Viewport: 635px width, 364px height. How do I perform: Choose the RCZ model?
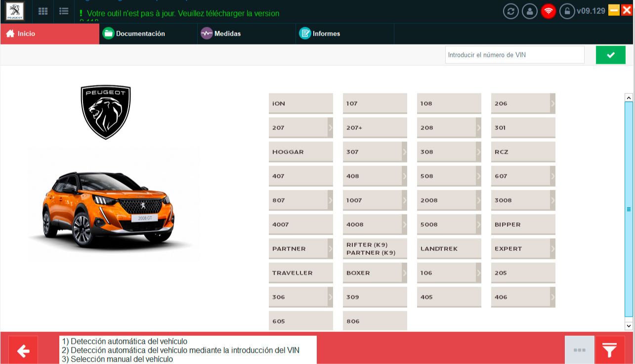point(523,152)
